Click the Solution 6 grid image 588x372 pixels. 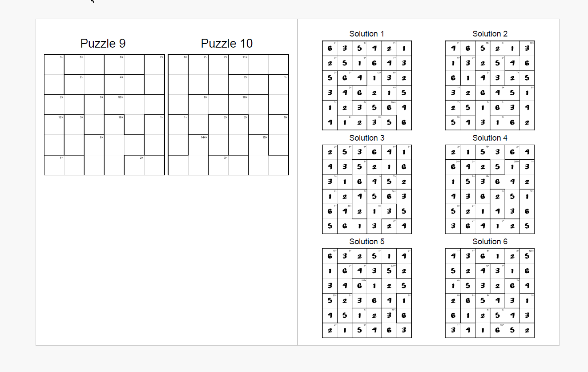tap(490, 293)
